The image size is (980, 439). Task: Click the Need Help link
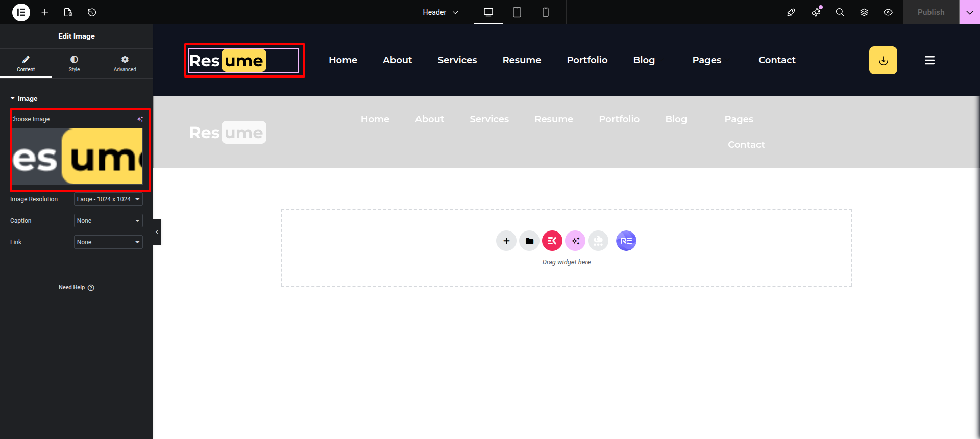click(x=76, y=288)
